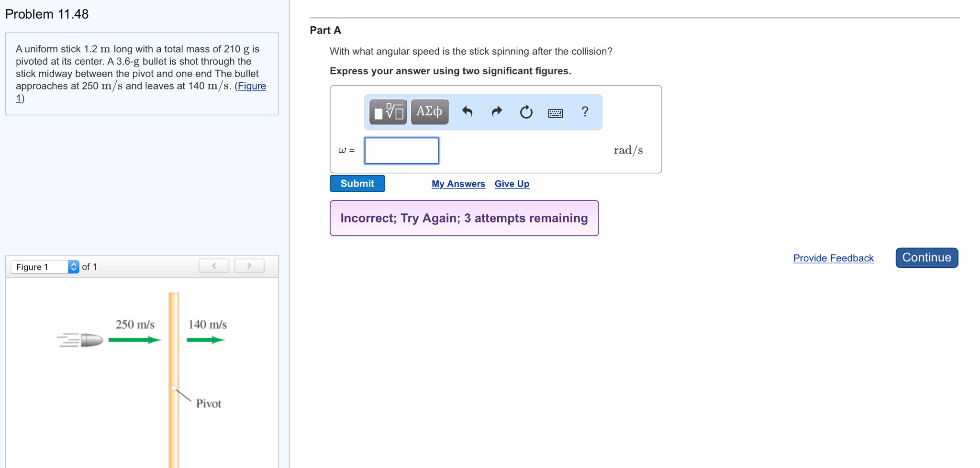Click the 250 m/s label in figure

[135, 324]
